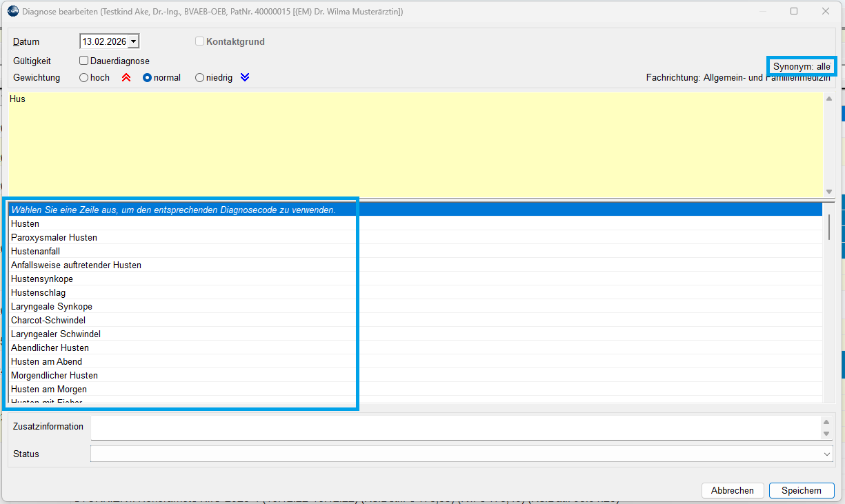Choose the normal weighting option
This screenshot has width=845, height=504.
coord(147,78)
